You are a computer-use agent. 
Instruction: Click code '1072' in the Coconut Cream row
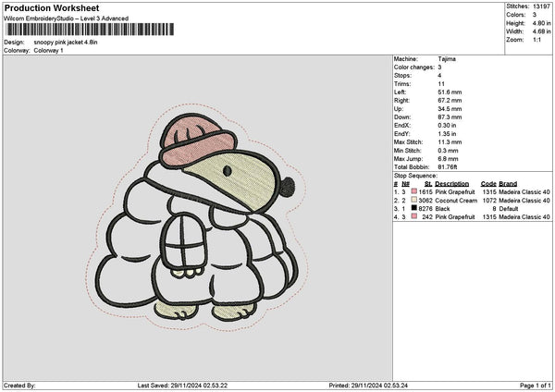pyautogui.click(x=489, y=201)
